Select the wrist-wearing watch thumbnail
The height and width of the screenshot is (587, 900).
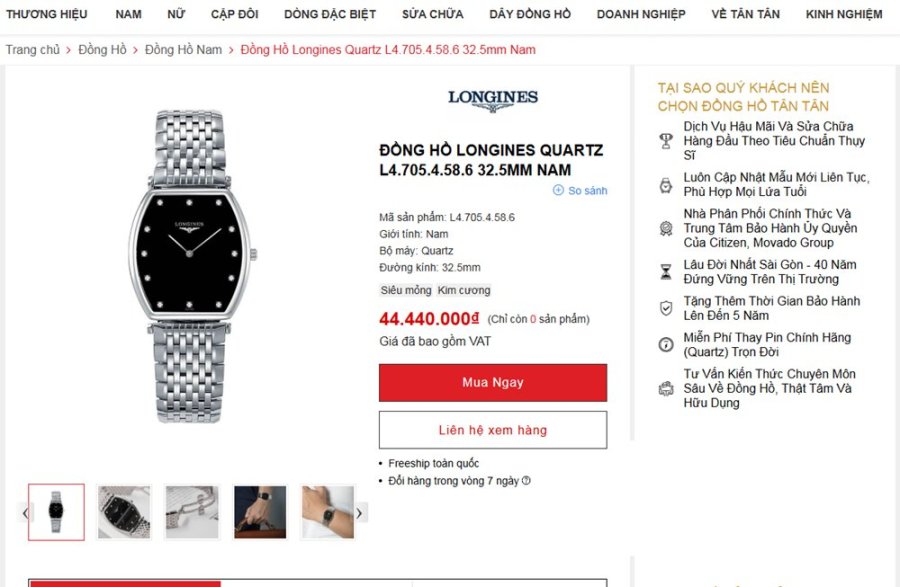(x=260, y=512)
